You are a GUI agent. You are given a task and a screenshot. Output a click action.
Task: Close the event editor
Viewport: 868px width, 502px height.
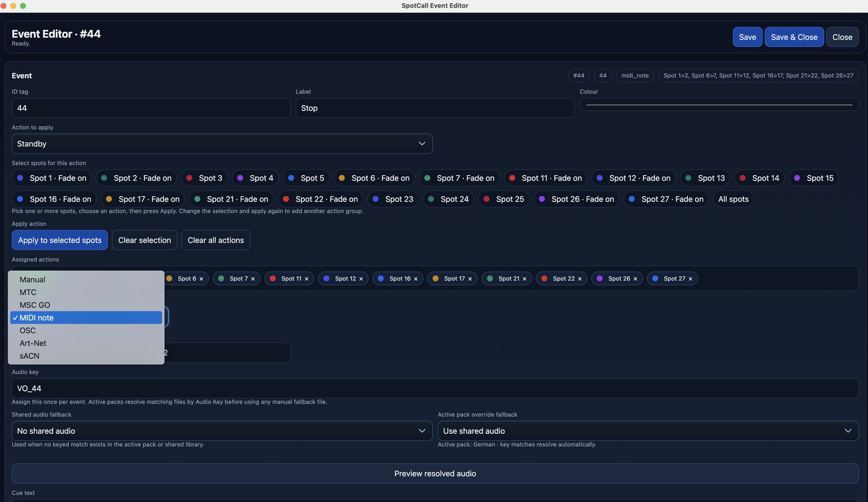tap(843, 37)
